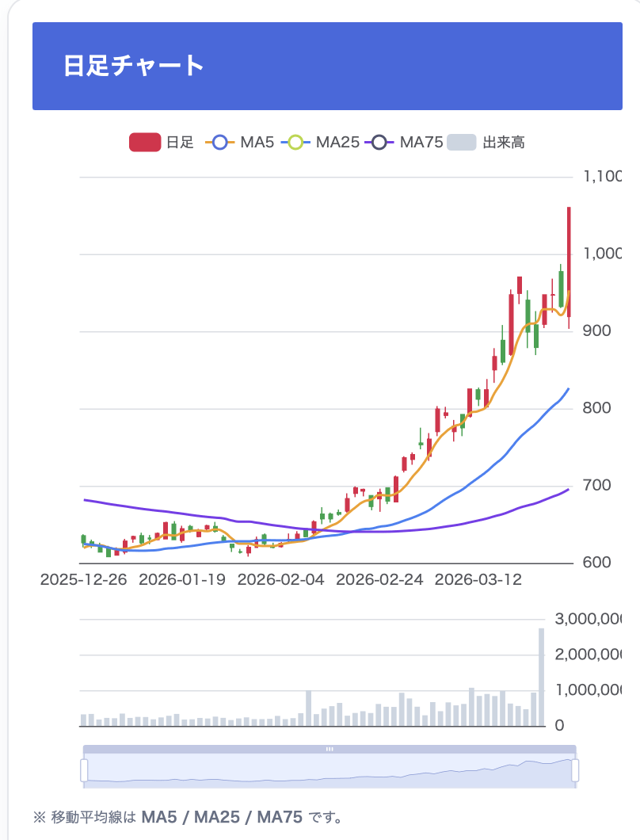
Task: Click the 日足チャート header title
Action: click(x=134, y=66)
